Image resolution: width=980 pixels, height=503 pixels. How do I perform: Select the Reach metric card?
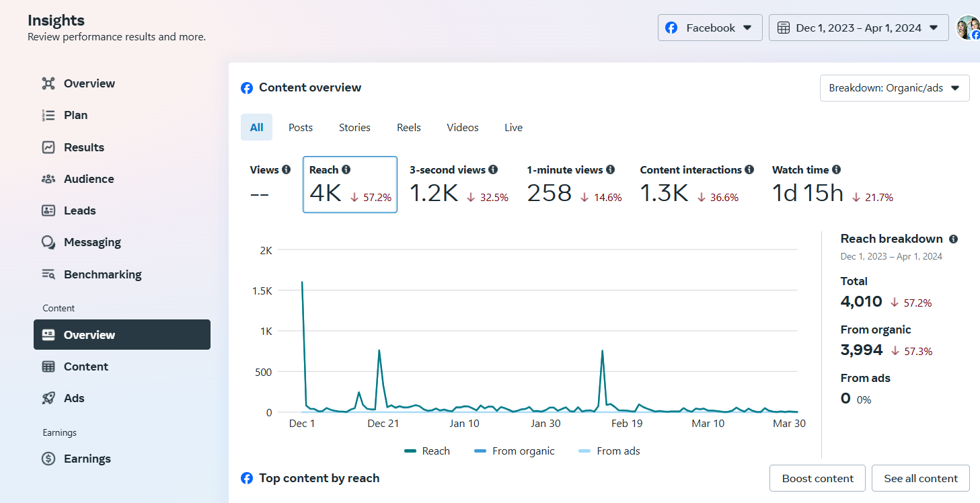click(x=350, y=185)
